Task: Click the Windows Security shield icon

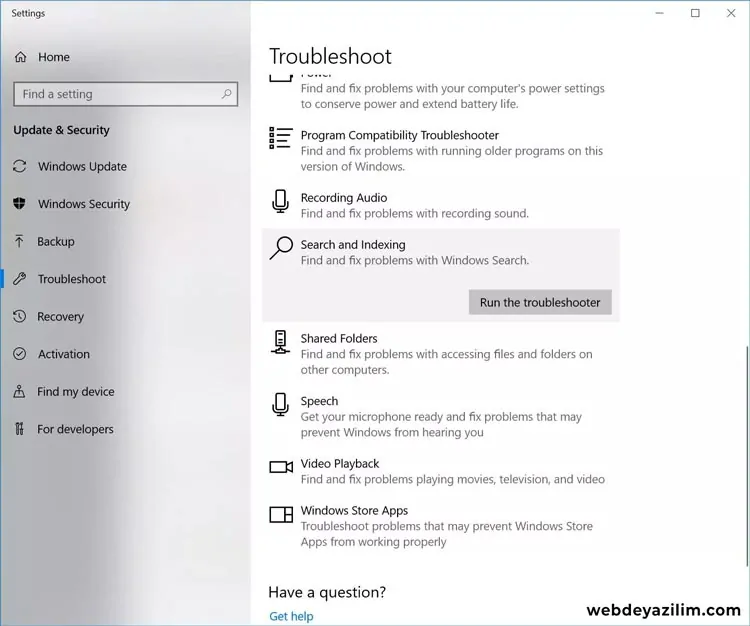Action: 19,203
